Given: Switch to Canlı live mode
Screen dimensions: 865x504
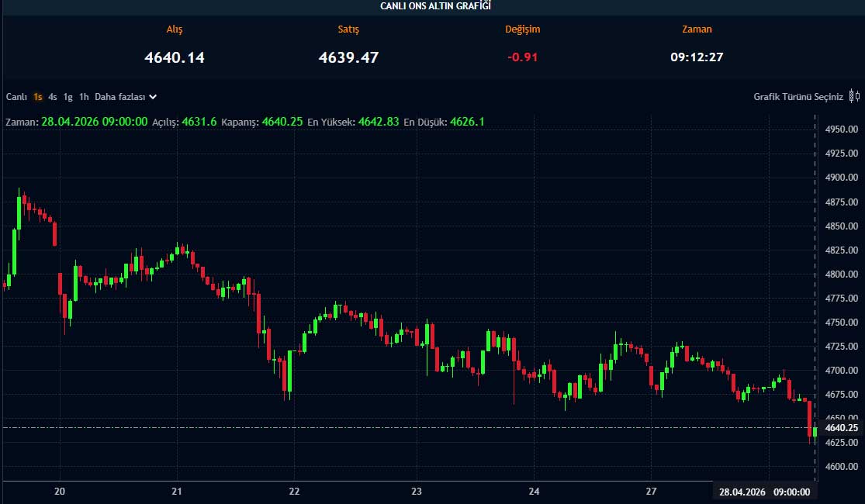Looking at the screenshot, I should point(17,97).
